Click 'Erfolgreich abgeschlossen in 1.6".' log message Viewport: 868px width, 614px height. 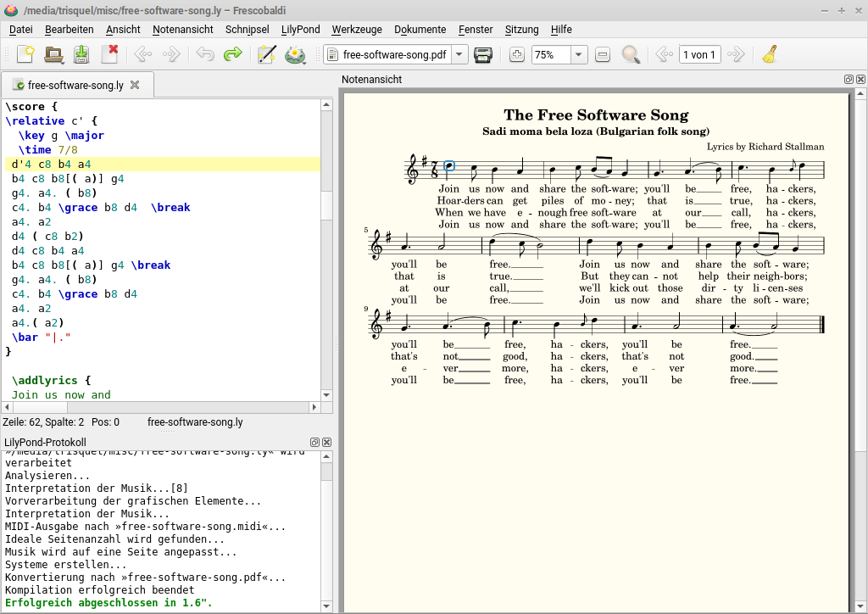tap(108, 603)
